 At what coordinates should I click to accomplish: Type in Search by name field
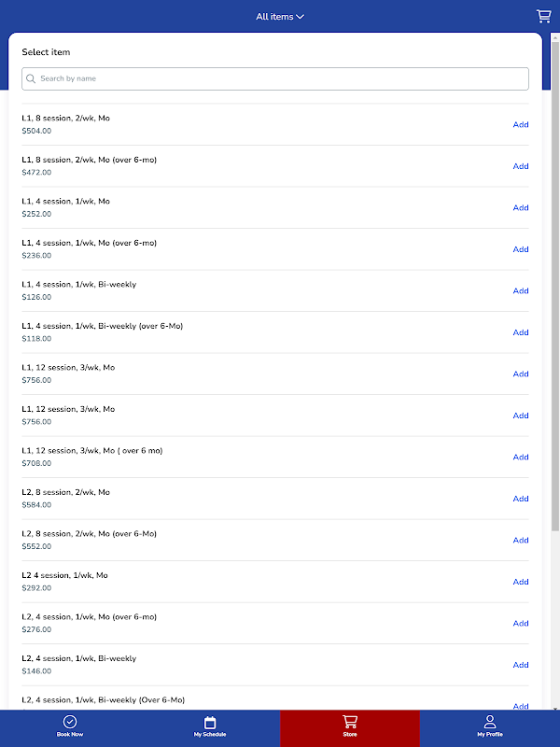pyautogui.click(x=280, y=79)
